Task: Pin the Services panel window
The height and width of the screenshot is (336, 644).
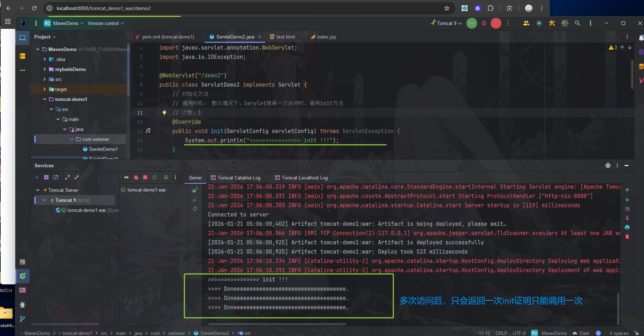Action: pos(608,166)
